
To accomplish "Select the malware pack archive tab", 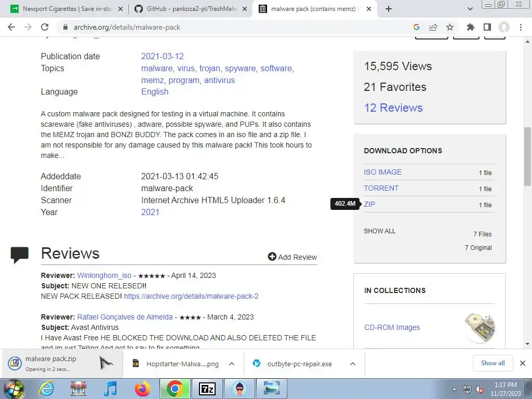I will (314, 9).
